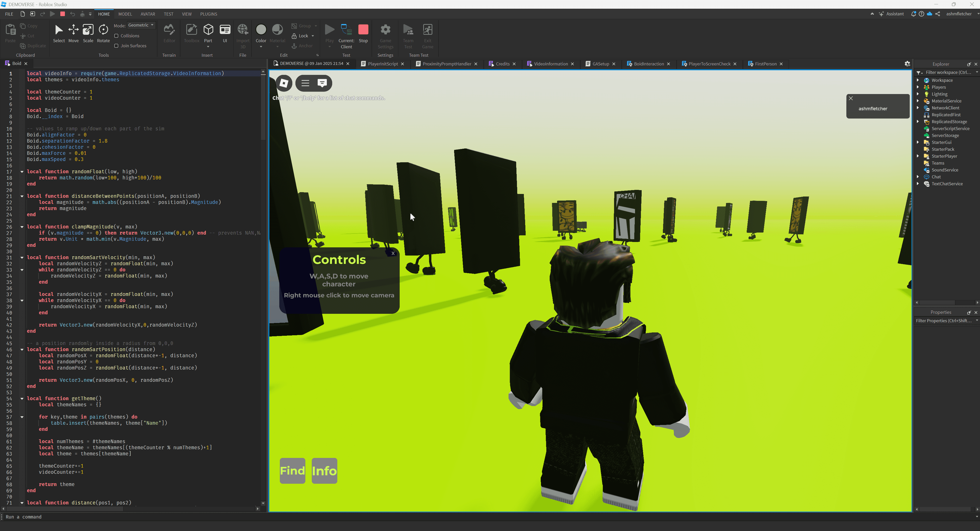Image resolution: width=980 pixels, height=531 pixels.
Task: Expand the Workspace node
Action: 918,80
